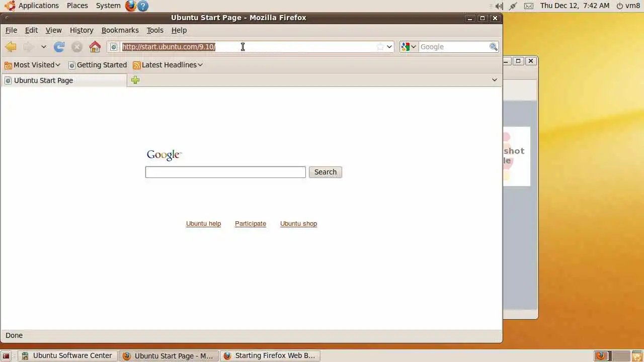The width and height of the screenshot is (644, 362).
Task: Maximize the background window behind Firefox
Action: pos(518,61)
